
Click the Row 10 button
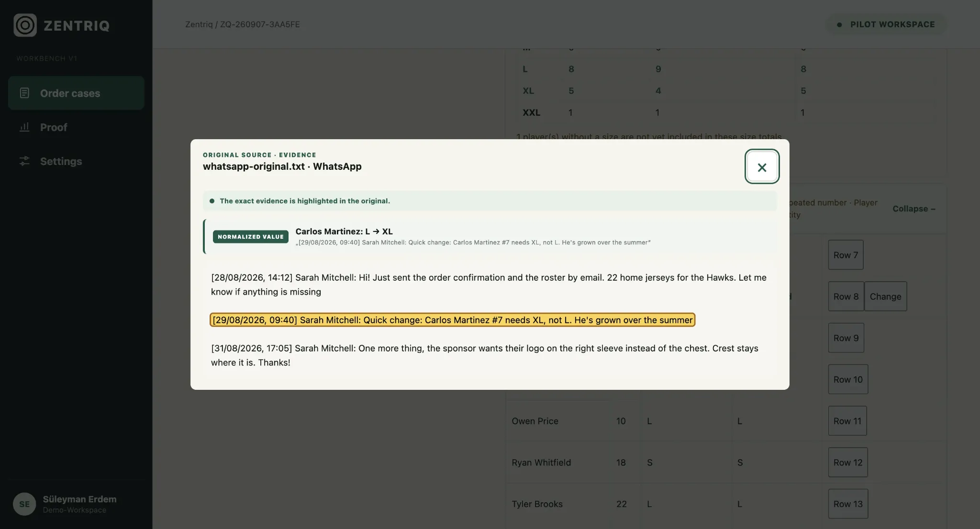click(x=848, y=379)
